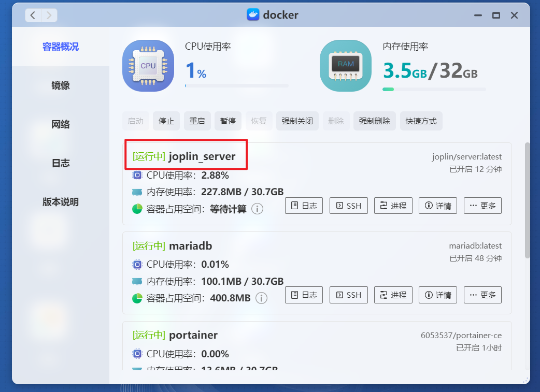Click the 重启 restart button
This screenshot has height=392, width=540.
coord(197,121)
